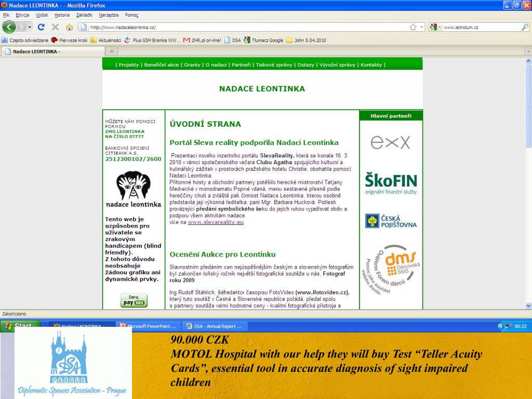The width and height of the screenshot is (532, 399).
Task: Open the Pierwsze kroki bookmark
Action: click(x=69, y=40)
